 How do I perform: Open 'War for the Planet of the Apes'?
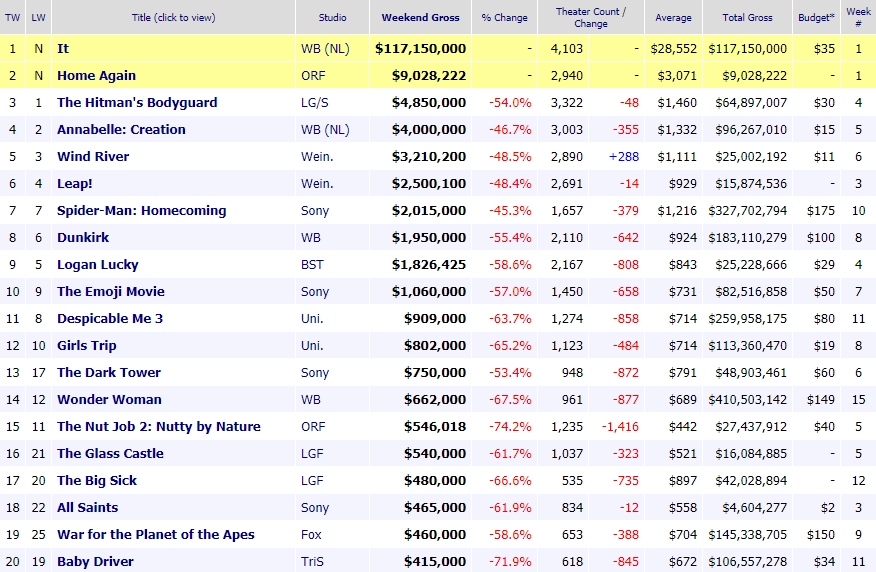point(155,535)
